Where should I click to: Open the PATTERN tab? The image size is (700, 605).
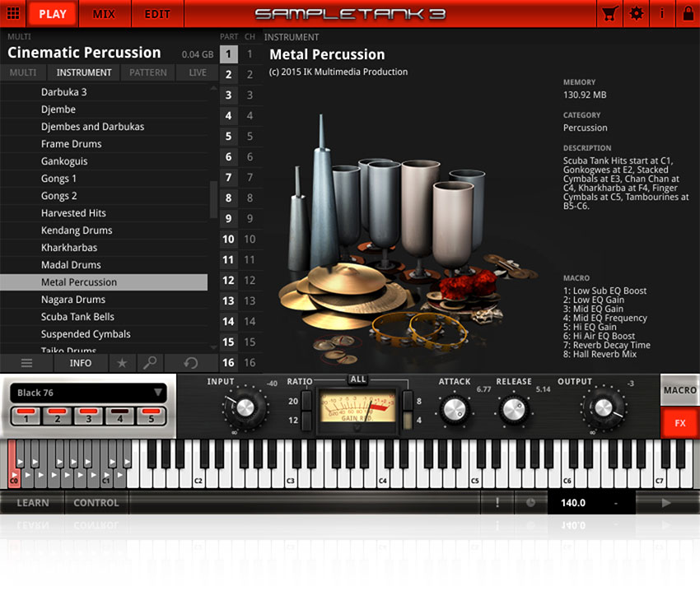click(147, 72)
